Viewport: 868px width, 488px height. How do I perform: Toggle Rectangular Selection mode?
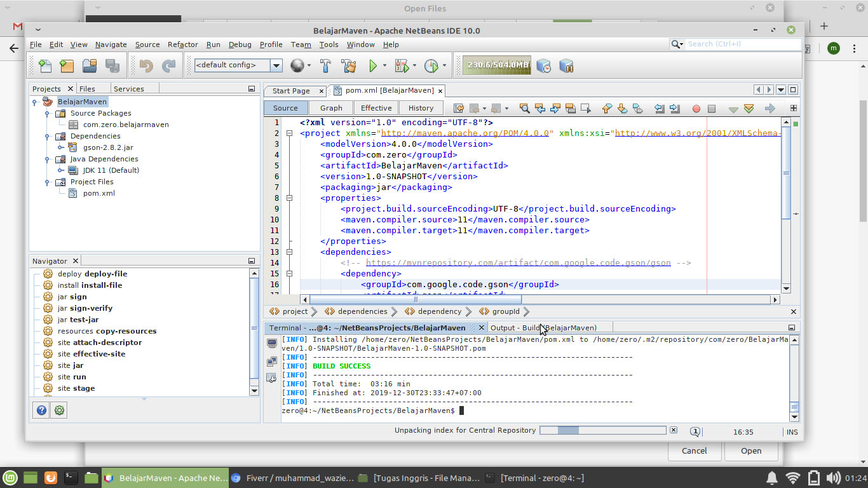pos(585,109)
